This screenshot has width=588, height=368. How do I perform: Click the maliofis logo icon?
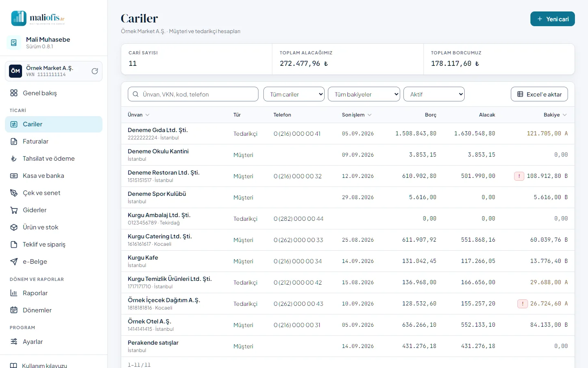(19, 18)
